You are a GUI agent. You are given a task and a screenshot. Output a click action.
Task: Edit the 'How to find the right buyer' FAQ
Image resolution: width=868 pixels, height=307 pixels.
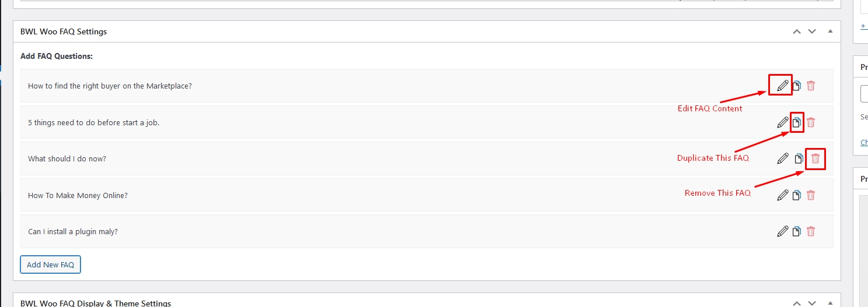[783, 86]
